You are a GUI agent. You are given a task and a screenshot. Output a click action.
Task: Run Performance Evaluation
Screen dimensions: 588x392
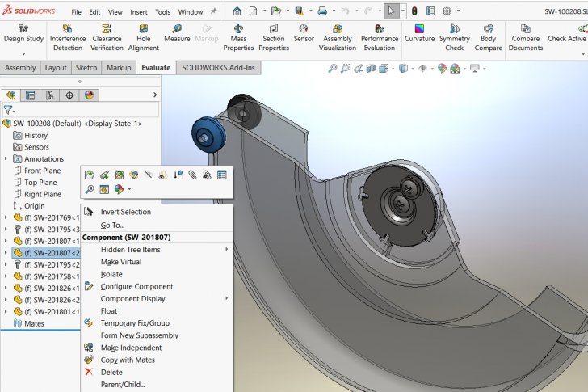click(x=379, y=37)
